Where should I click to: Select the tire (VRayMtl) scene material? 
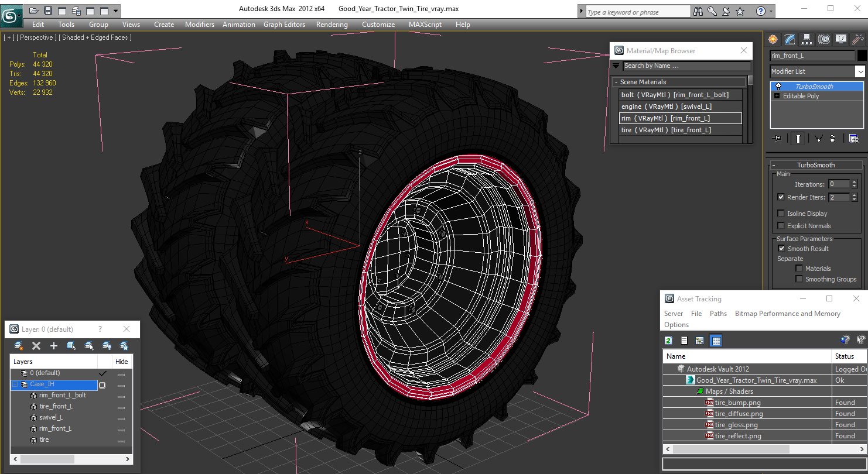coord(681,130)
